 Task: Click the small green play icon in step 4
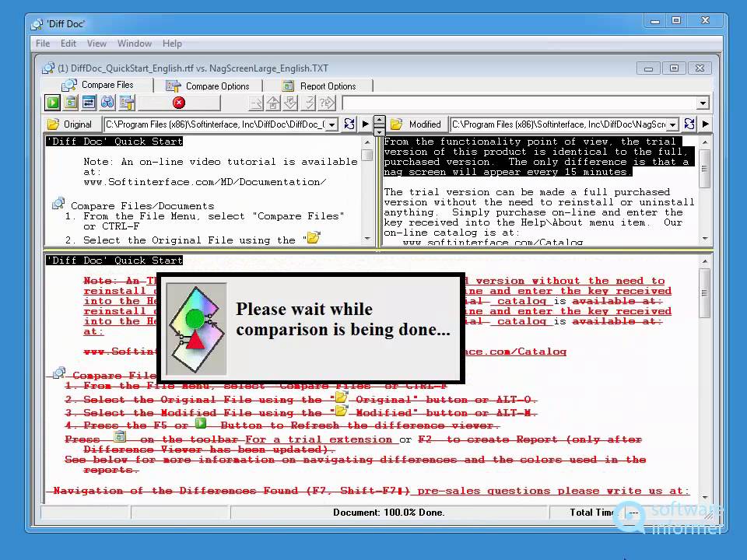click(x=201, y=423)
